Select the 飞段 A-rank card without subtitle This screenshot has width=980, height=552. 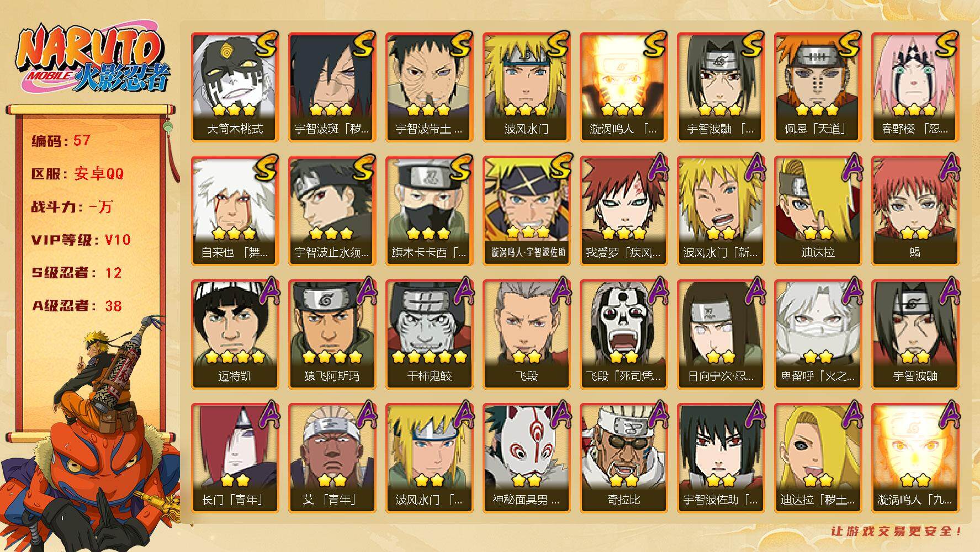526,335
